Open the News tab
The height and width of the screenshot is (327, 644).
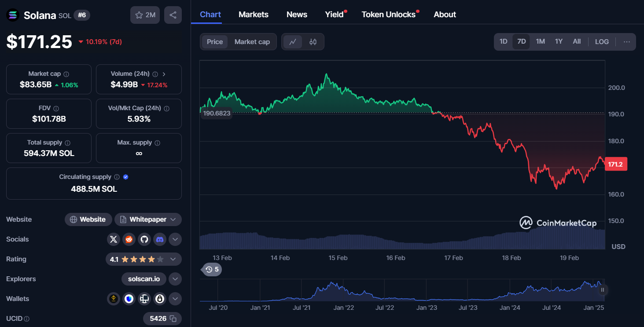(297, 15)
